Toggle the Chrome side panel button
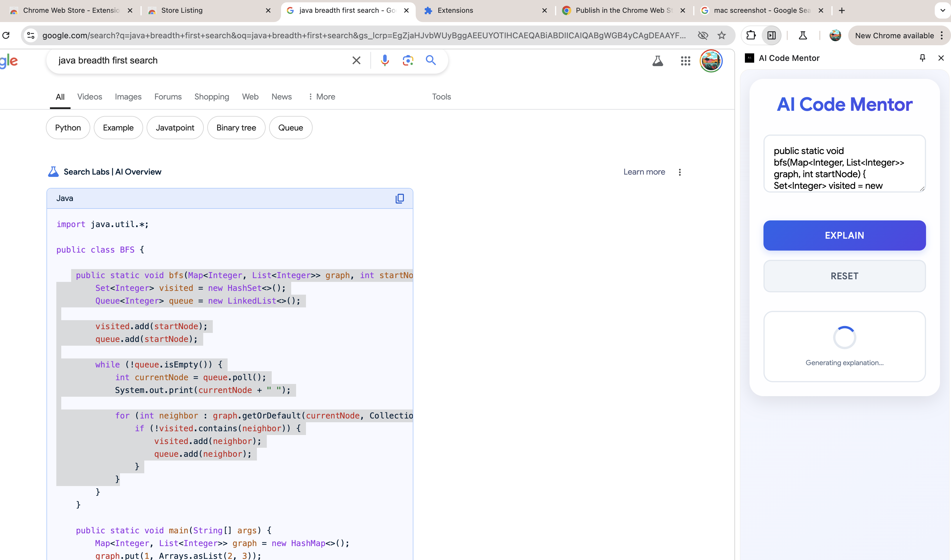951x560 pixels. pos(771,35)
